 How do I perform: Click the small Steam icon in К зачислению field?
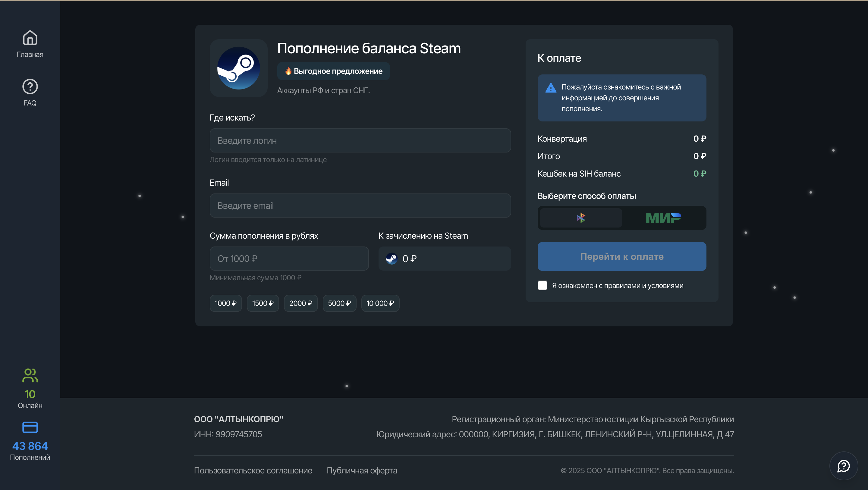(x=391, y=259)
